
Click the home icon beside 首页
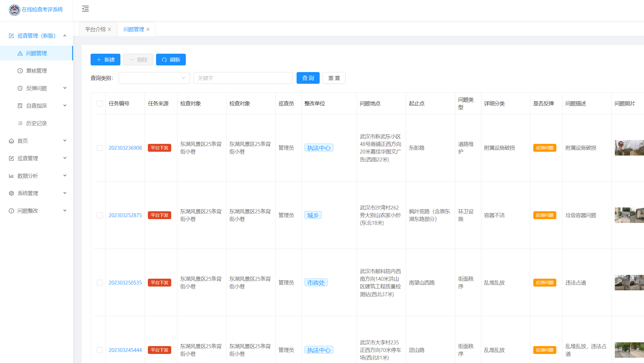click(11, 141)
